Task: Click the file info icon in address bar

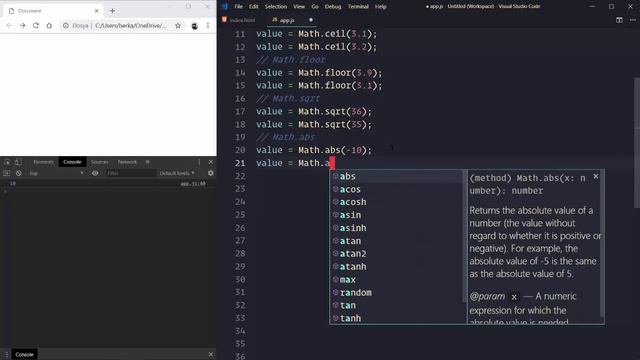Action: click(66, 25)
